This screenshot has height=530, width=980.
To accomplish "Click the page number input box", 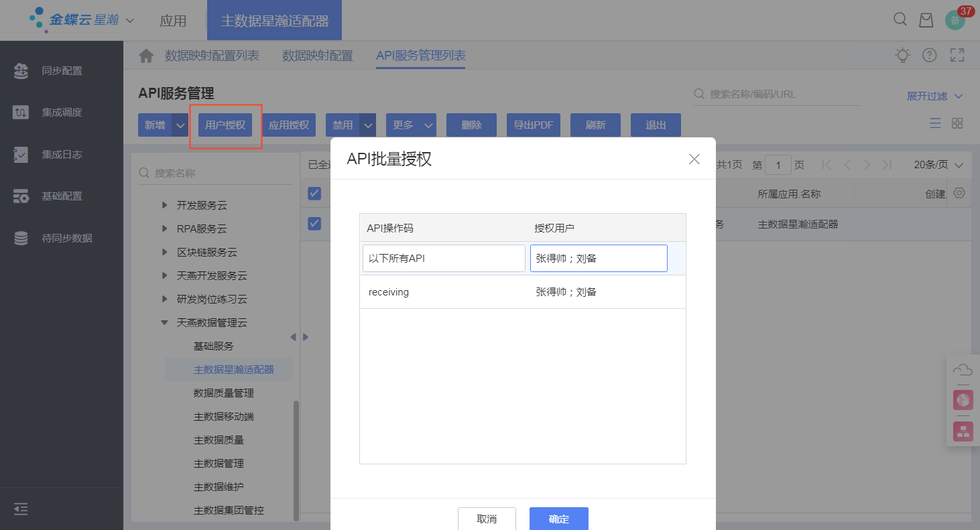I will click(778, 165).
